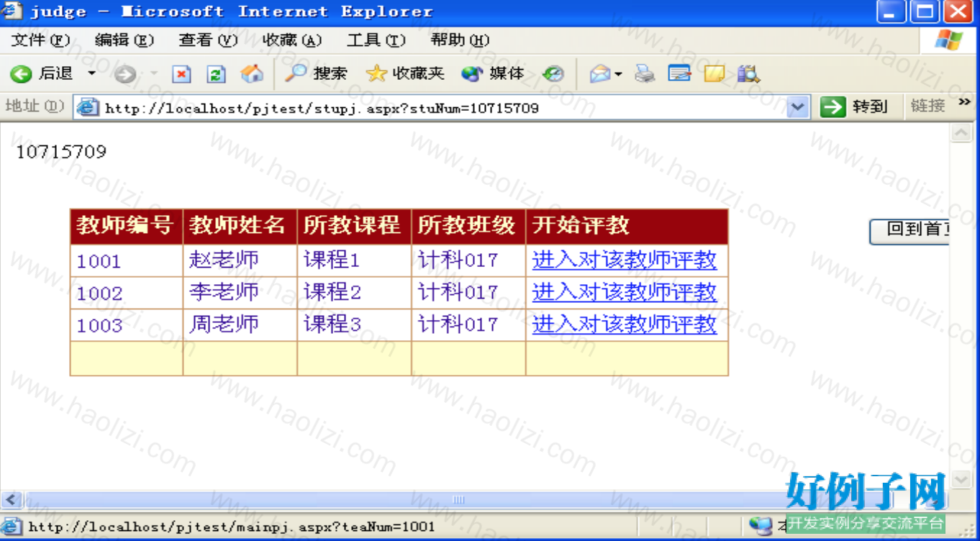This screenshot has height=541, width=980.
Task: Print the page with printer icon
Action: [645, 73]
